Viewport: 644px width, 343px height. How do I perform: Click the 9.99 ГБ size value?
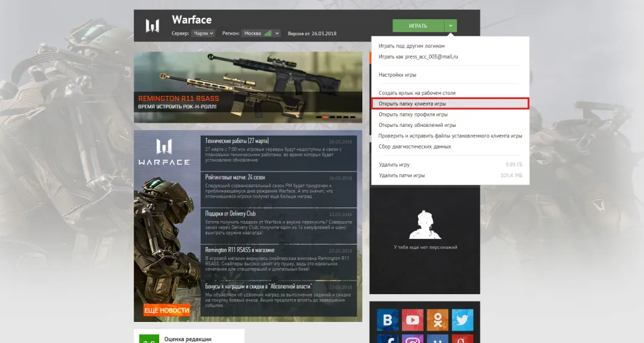tap(514, 164)
